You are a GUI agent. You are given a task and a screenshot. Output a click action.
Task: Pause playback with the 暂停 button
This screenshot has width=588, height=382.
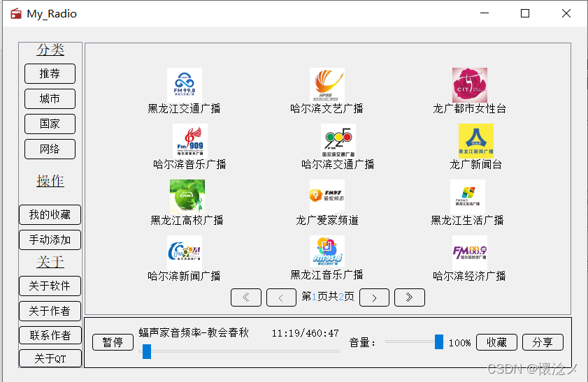pos(113,342)
